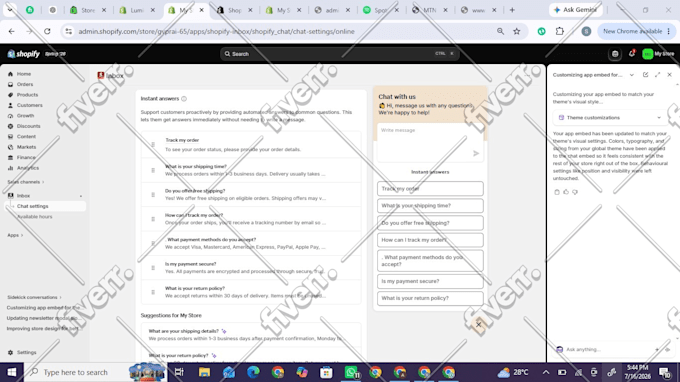Give thumbs down to Sidekick response
Viewport: 680px width, 382px height.
click(575, 192)
